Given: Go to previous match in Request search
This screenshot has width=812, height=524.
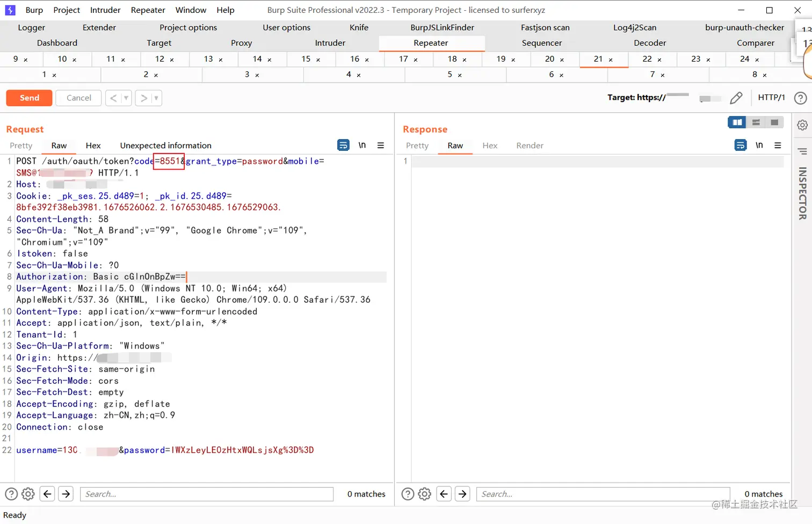Looking at the screenshot, I should 47,494.
